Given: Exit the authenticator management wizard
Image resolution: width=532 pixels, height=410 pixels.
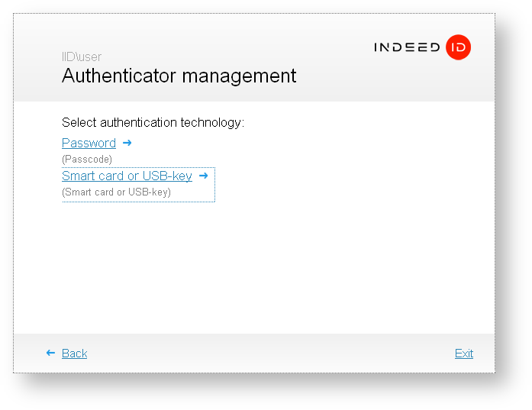Looking at the screenshot, I should (x=463, y=354).
